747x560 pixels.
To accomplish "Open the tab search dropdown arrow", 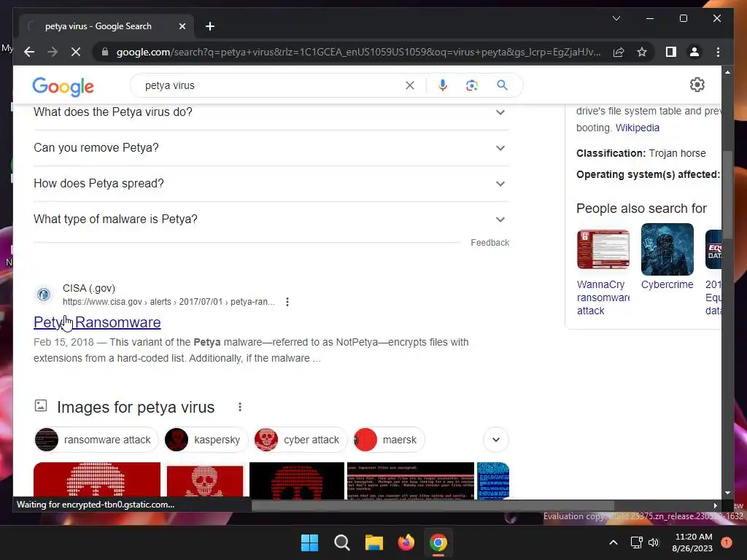I will pyautogui.click(x=616, y=18).
